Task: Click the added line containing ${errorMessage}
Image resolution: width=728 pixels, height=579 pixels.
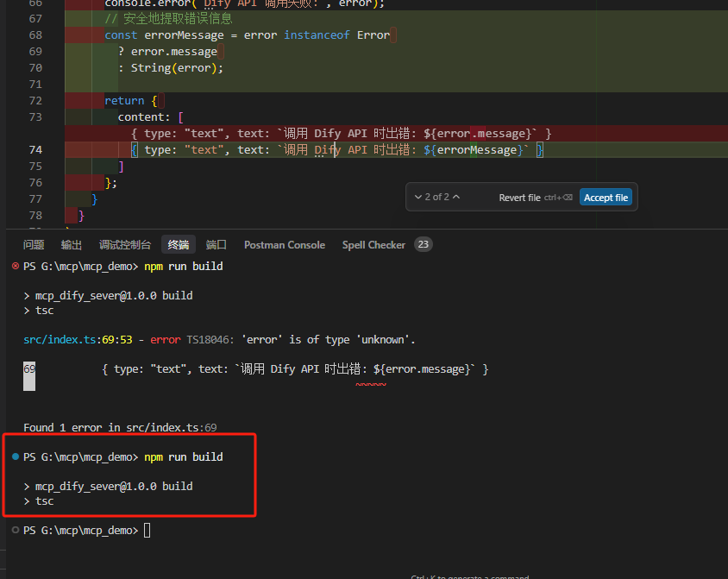Action: [337, 149]
